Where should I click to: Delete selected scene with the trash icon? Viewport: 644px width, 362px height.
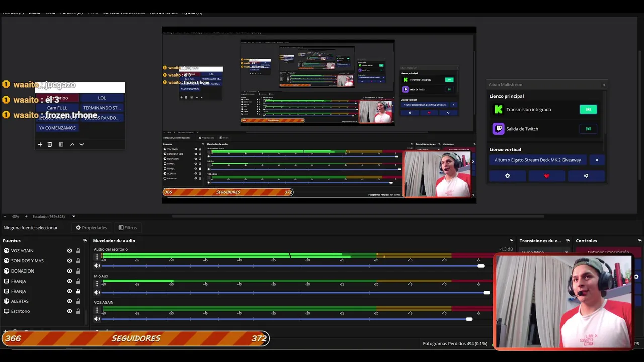click(50, 144)
